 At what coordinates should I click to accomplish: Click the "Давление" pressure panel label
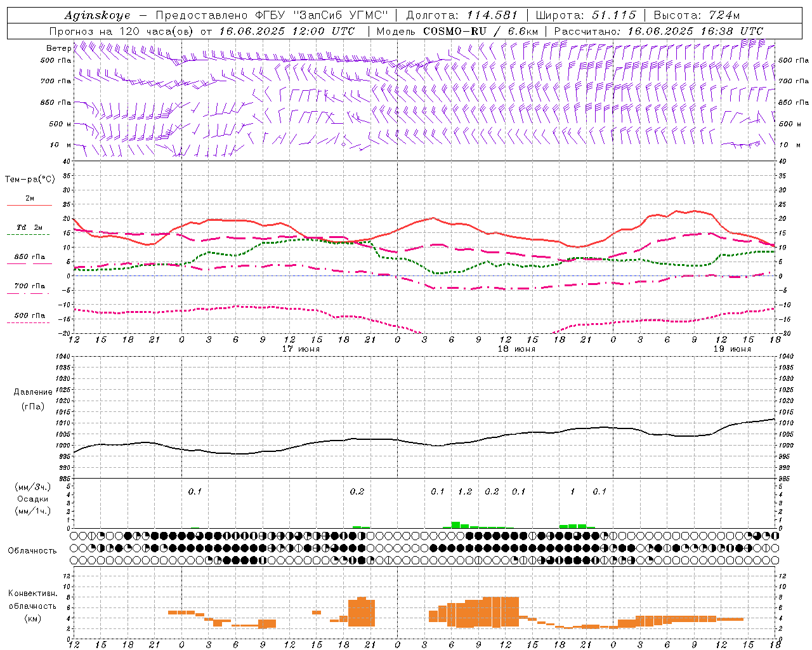(x=33, y=392)
